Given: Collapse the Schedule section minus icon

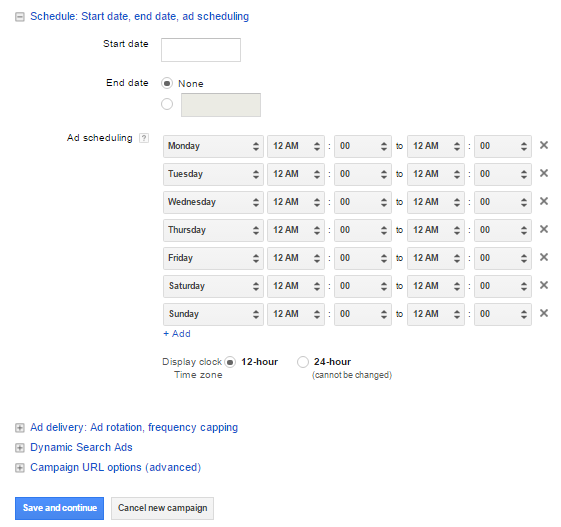Looking at the screenshot, I should click(x=20, y=17).
